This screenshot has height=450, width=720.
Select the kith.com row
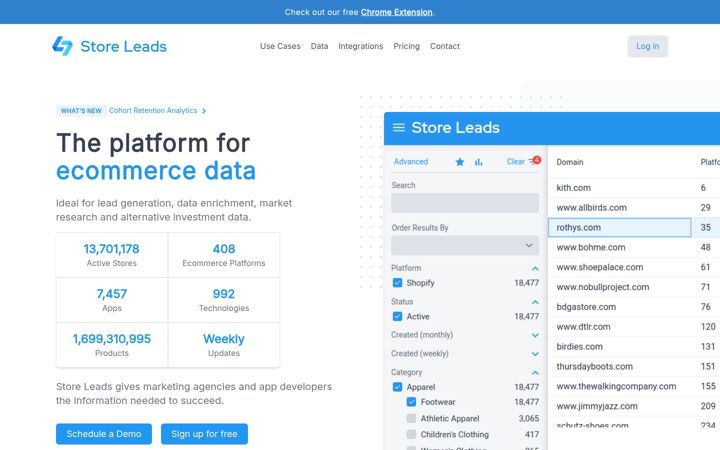point(634,188)
